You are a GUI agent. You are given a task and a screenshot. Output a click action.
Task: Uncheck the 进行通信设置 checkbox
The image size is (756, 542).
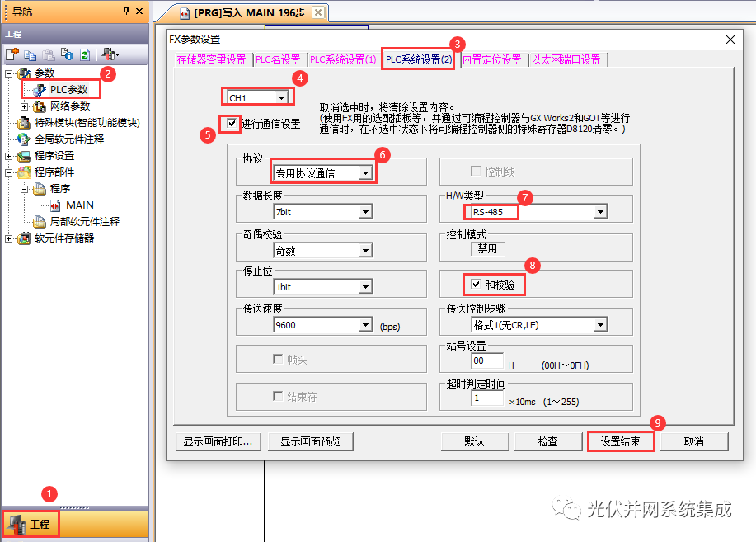click(230, 122)
